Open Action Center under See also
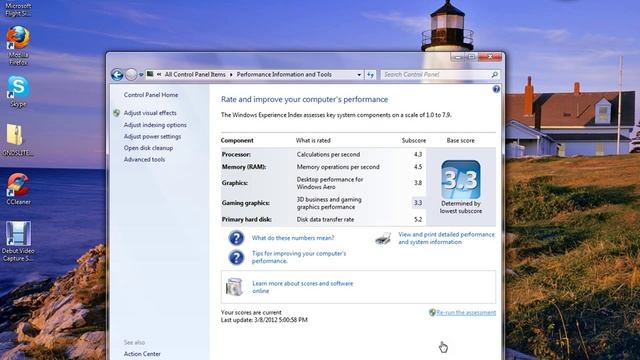Screen dimensions: 640x360 tap(142, 354)
